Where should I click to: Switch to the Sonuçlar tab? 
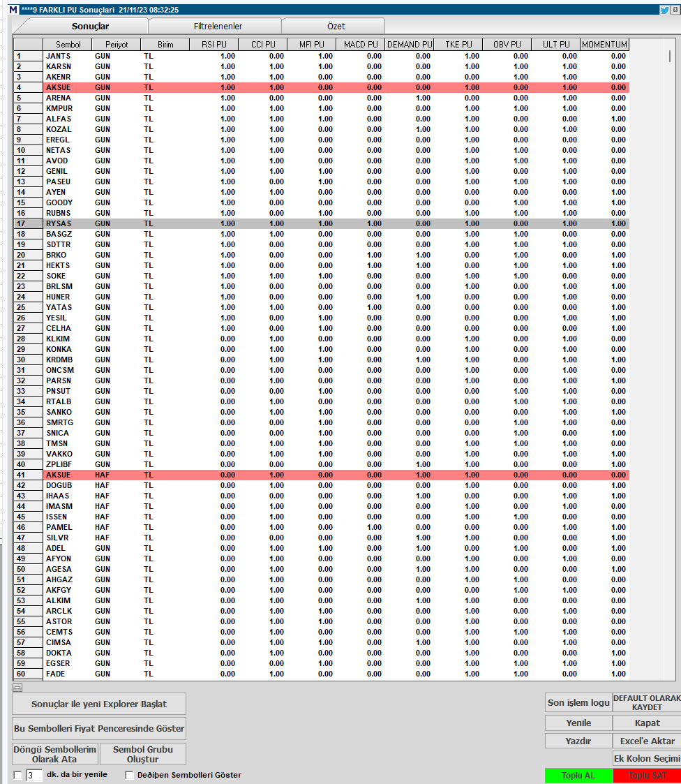90,26
